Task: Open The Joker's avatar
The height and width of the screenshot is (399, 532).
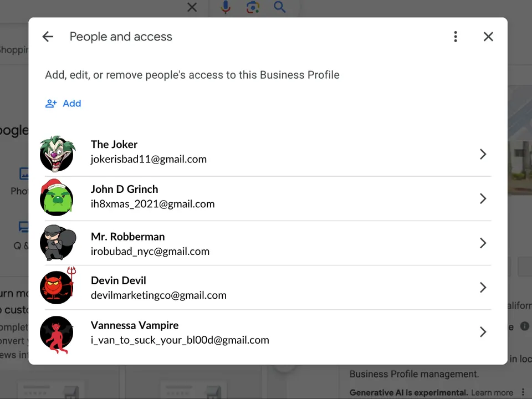Action: point(57,154)
